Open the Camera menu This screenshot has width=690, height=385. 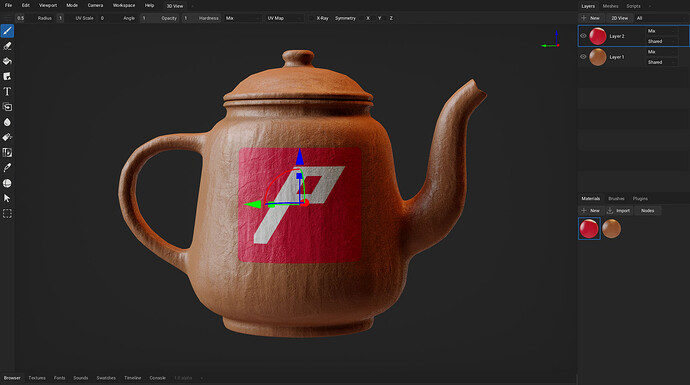(95, 6)
